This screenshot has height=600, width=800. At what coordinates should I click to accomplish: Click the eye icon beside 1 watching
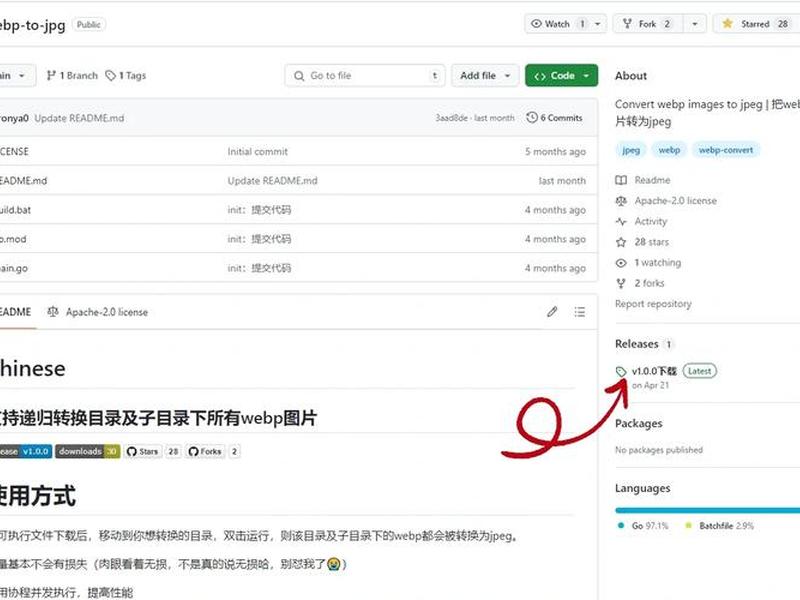621,263
